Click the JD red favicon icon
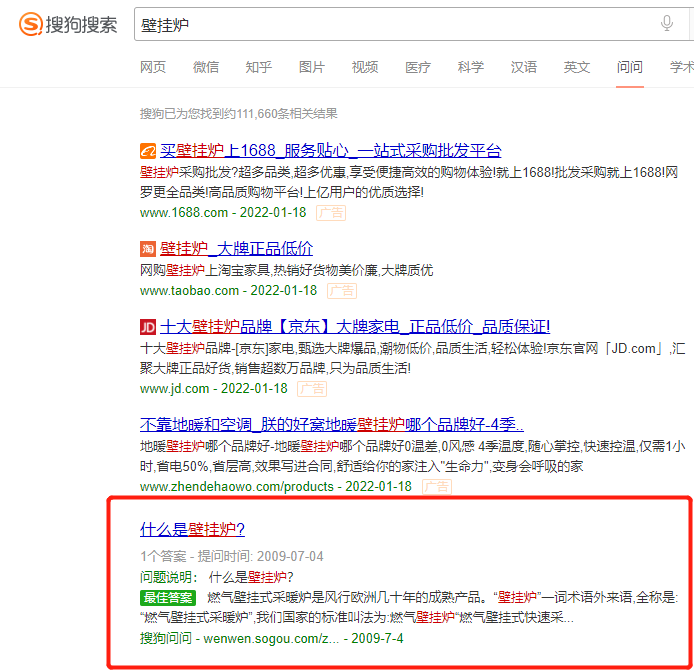694x671 pixels. [148, 327]
